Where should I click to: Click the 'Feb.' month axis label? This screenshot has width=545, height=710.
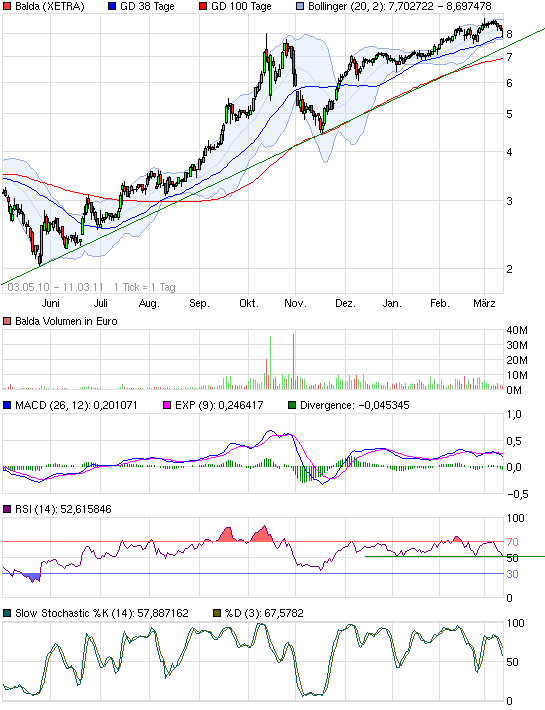click(x=440, y=303)
